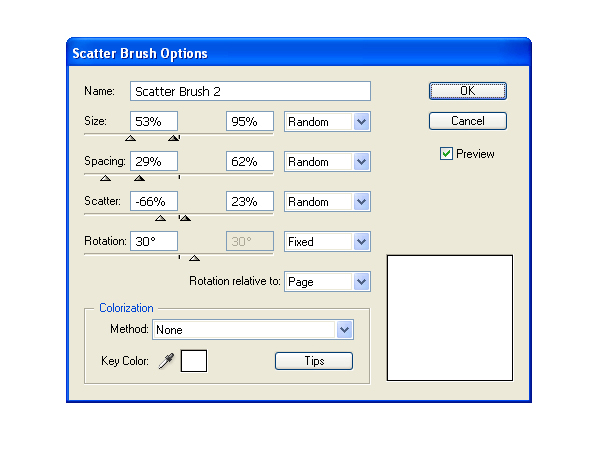This screenshot has height=450, width=600.
Task: Open the Spacing Random dropdown
Action: pos(327,161)
